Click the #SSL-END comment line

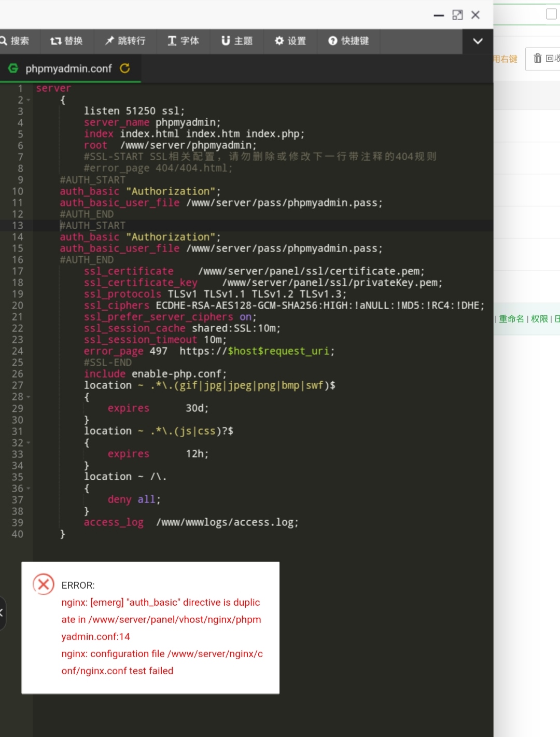coord(108,363)
